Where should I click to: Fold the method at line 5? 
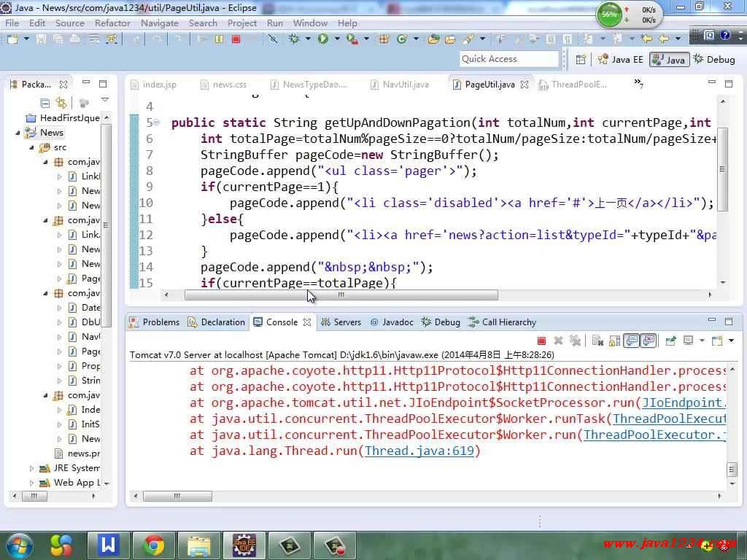[x=157, y=122]
